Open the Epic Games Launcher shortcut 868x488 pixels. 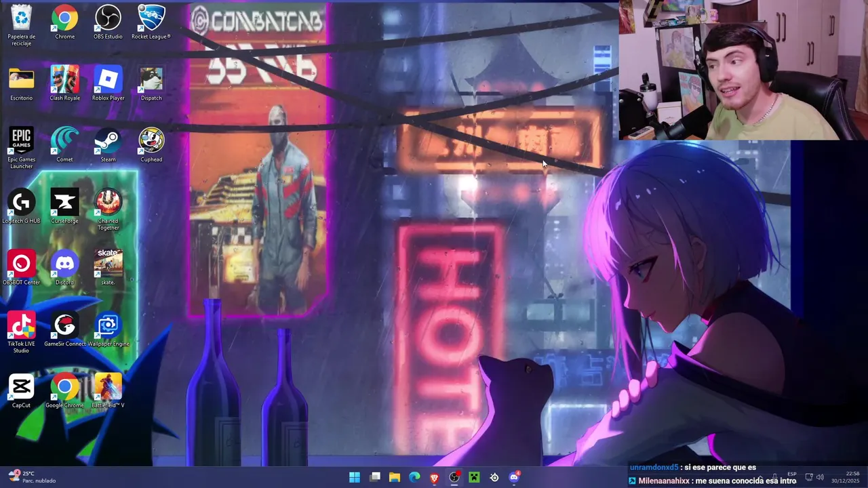coord(21,148)
